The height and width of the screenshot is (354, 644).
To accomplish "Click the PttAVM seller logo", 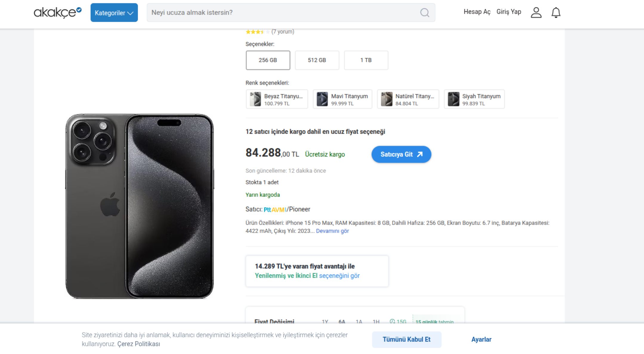I will [x=275, y=210].
